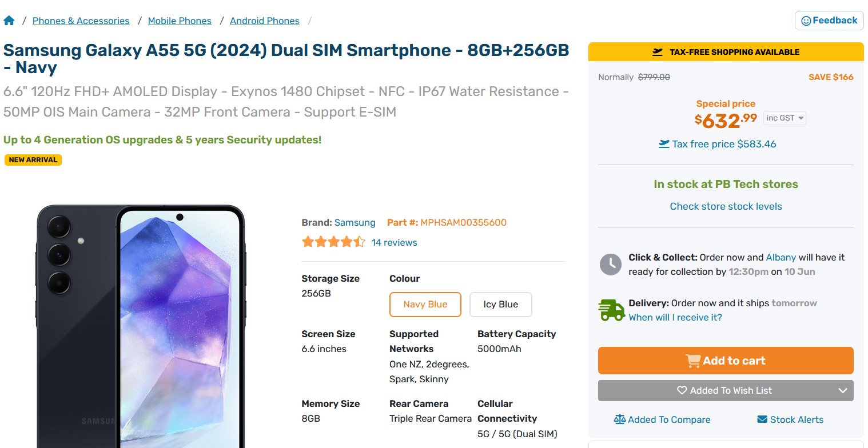Viewport: 868px width, 448px height.
Task: Select the Navy Blue colour option
Action: click(425, 305)
